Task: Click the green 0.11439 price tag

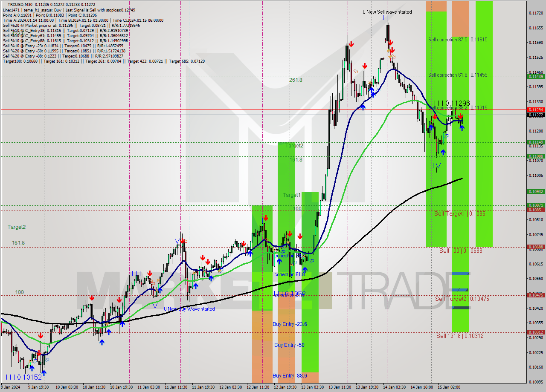Action: (536, 77)
